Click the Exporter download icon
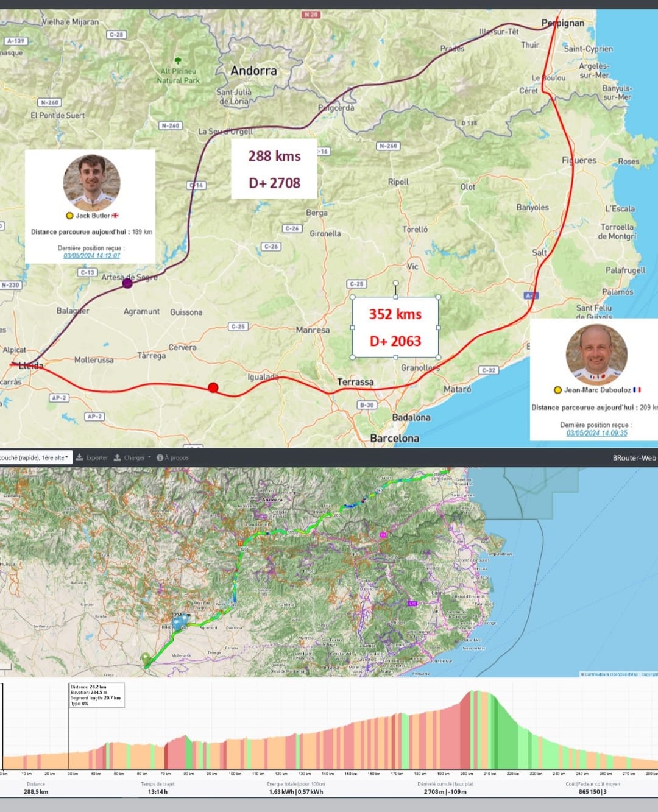This screenshot has height=812, width=658. (80, 457)
